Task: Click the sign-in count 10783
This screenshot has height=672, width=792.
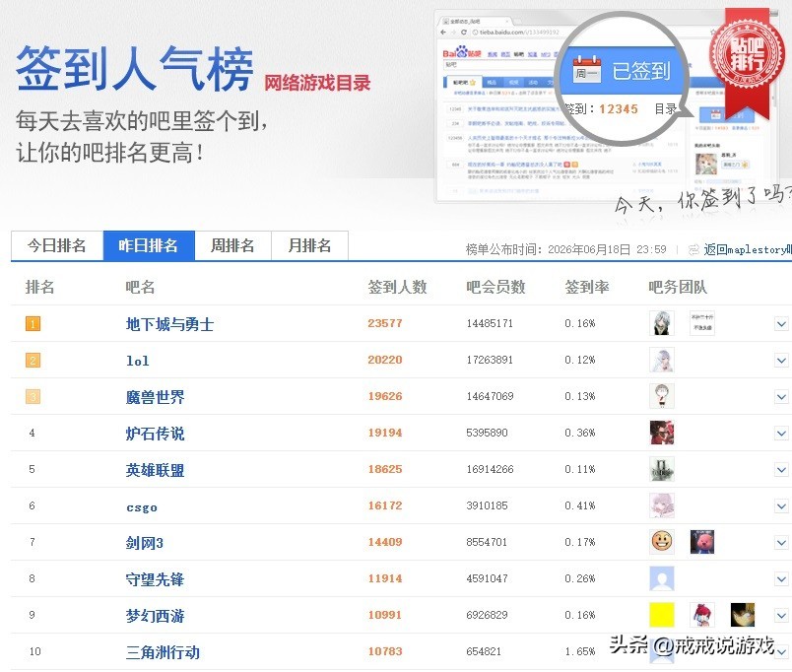Action: [x=385, y=651]
